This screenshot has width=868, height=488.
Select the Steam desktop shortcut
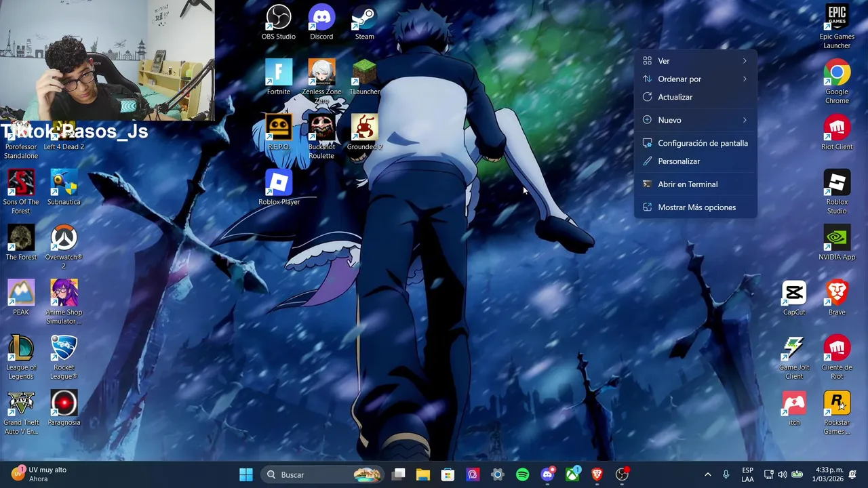click(x=365, y=22)
